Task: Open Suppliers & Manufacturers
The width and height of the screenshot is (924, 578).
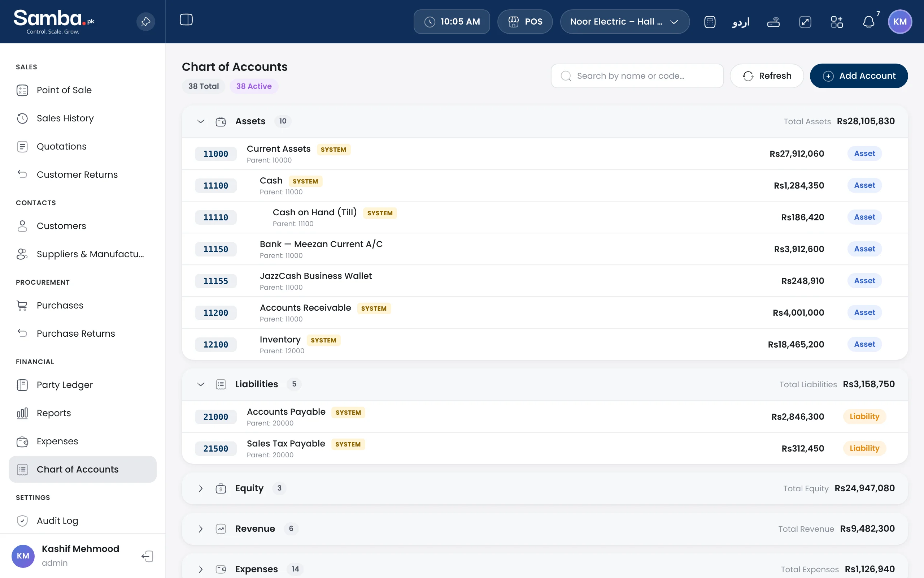Action: [x=82, y=254]
